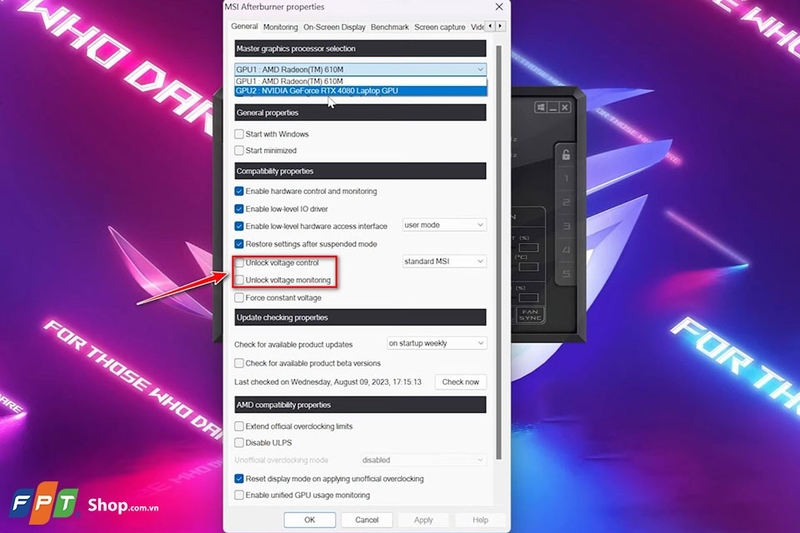Image resolution: width=800 pixels, height=533 pixels.
Task: Toggle Restore settings after suspended mode
Action: [239, 244]
